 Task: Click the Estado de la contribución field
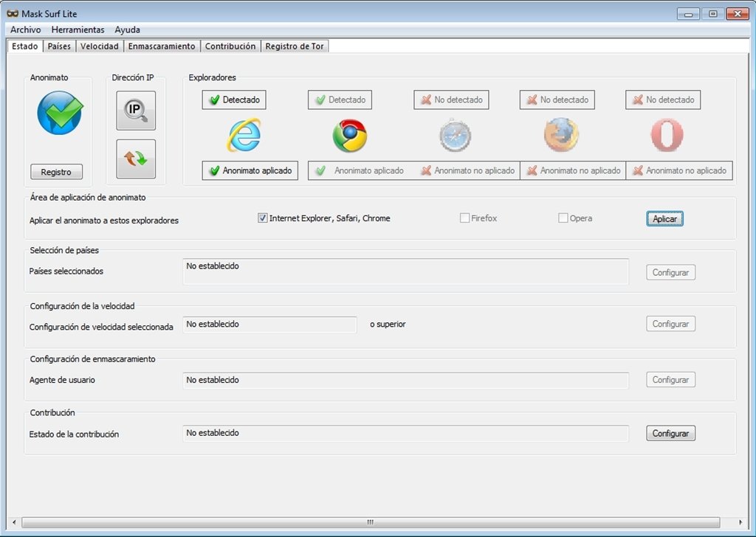(405, 434)
